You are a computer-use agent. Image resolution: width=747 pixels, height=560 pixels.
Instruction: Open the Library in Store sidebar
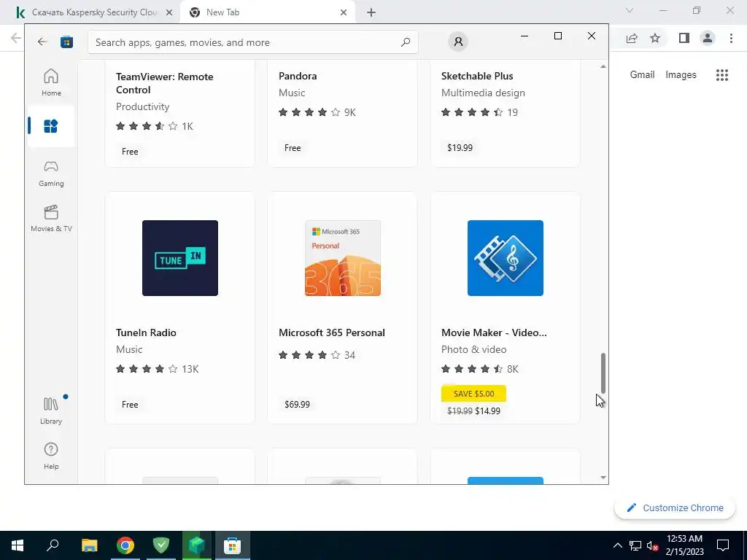tap(51, 411)
